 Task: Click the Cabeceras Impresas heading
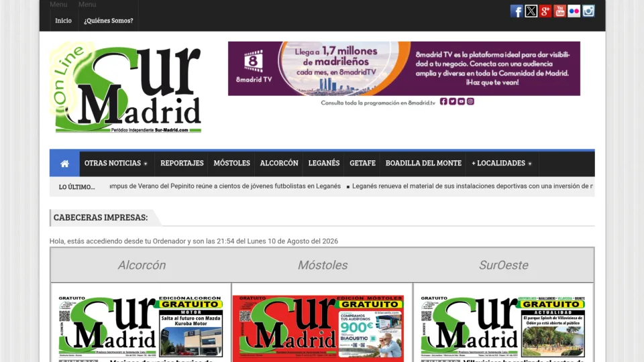pos(101,217)
